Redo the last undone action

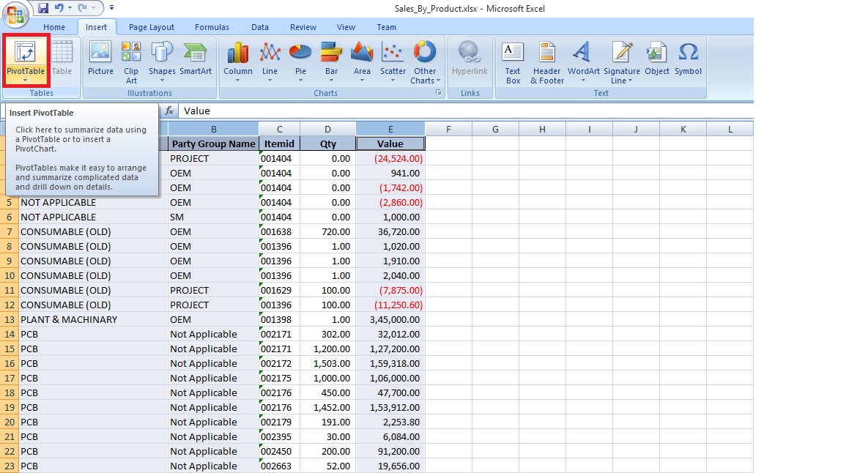82,8
